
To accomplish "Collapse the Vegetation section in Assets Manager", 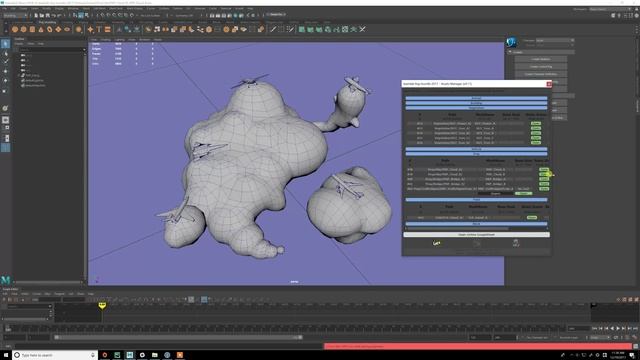I will [476, 108].
